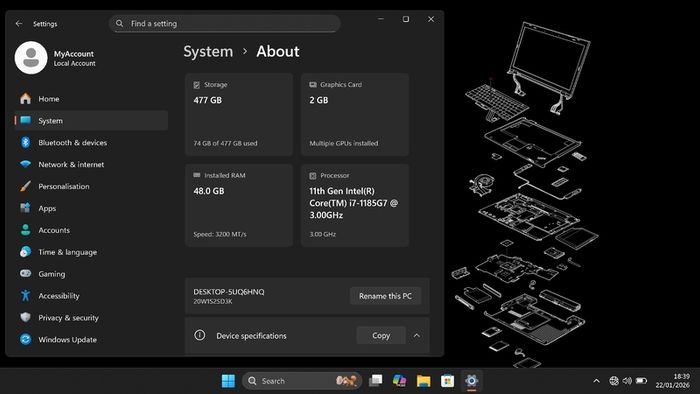Click the System breadcrumb link
Viewport: 700px width, 394px height.
[x=208, y=51]
